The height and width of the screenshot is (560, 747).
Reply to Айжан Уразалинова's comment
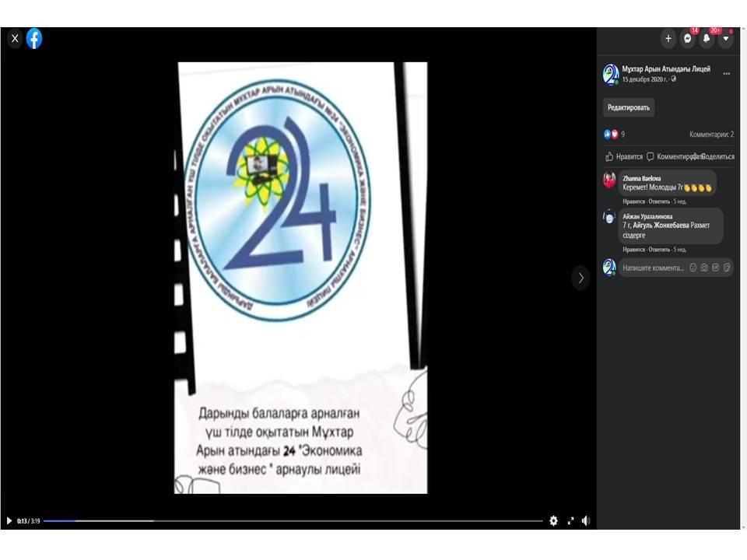tap(659, 250)
